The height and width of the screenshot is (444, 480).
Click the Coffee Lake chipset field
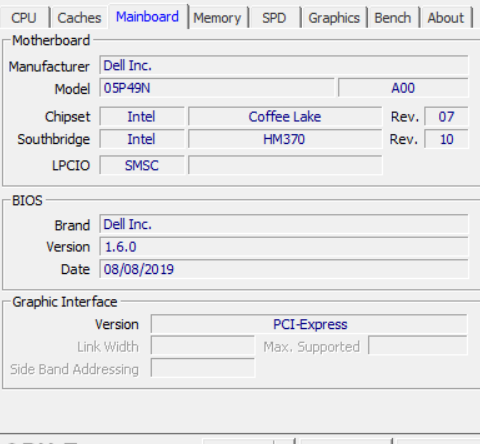[x=285, y=117]
